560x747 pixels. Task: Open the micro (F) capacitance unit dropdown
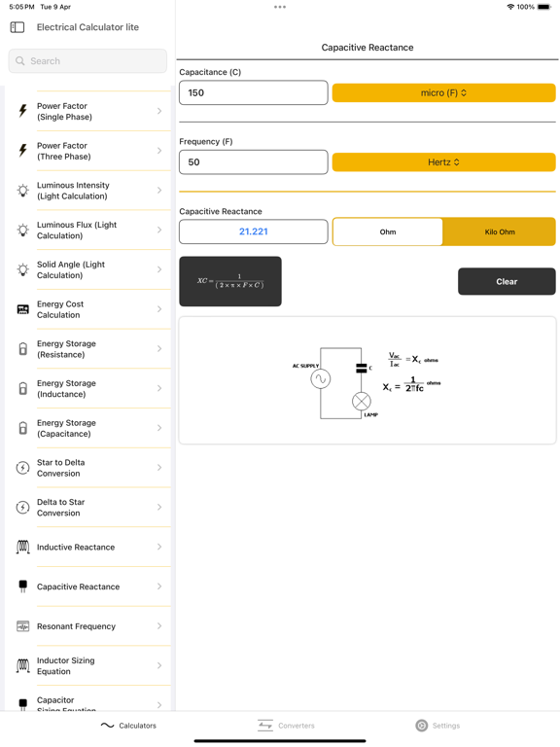443,93
